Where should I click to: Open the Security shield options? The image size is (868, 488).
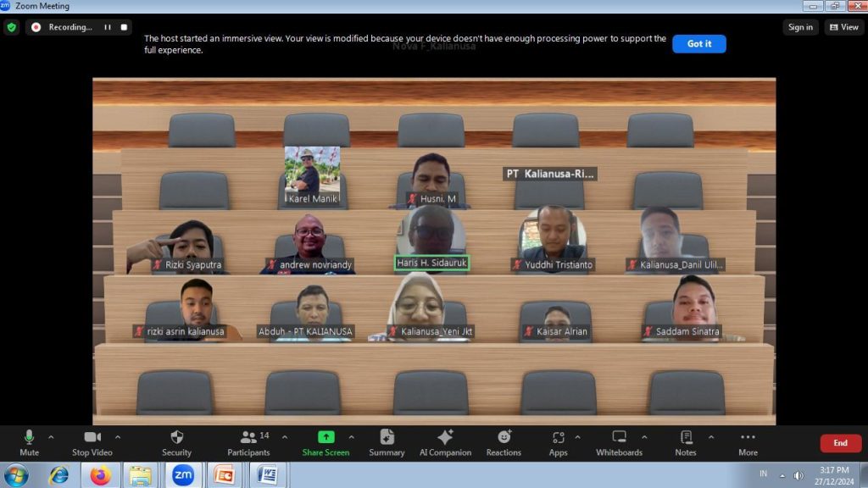(x=176, y=442)
